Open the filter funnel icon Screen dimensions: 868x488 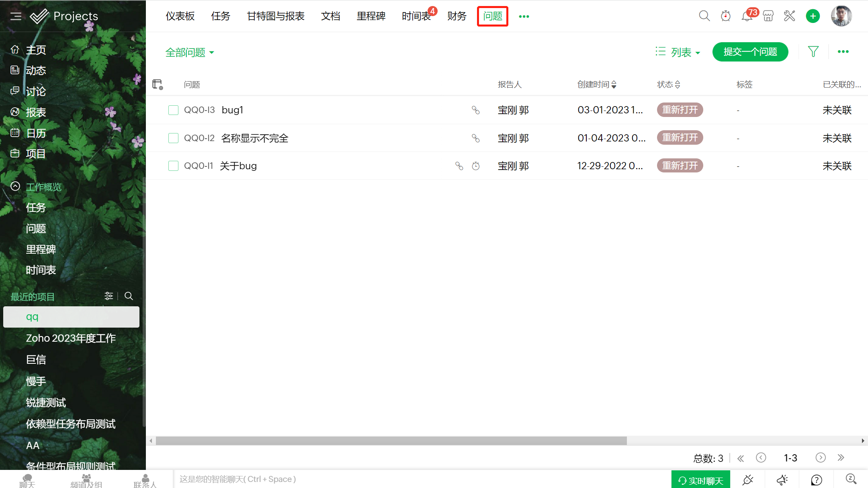coord(813,51)
